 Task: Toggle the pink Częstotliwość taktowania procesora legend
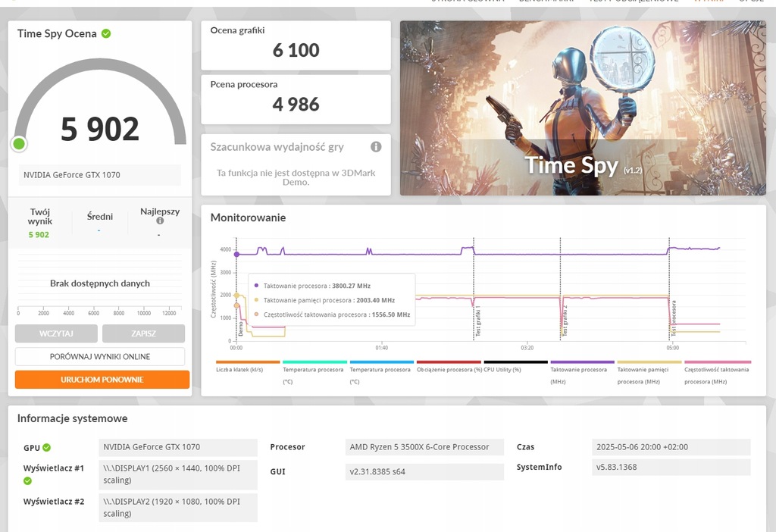pyautogui.click(x=717, y=372)
